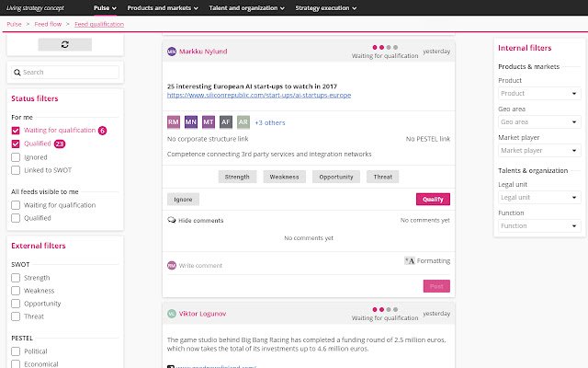Click qualification progress dots on Viktor's post
Viewport: 588px width, 368px height.
point(385,309)
